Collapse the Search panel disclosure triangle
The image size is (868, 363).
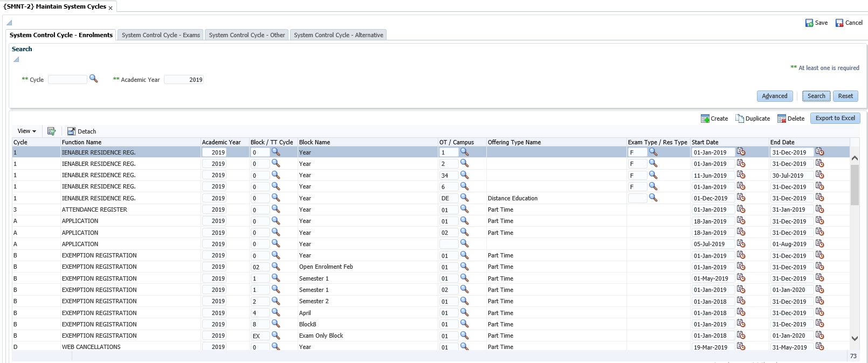16,59
